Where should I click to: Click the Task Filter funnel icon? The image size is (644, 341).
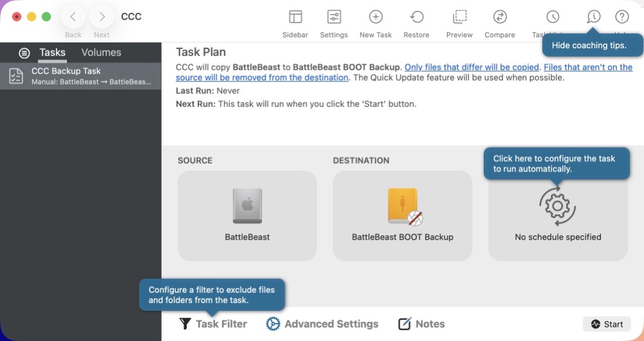(185, 324)
